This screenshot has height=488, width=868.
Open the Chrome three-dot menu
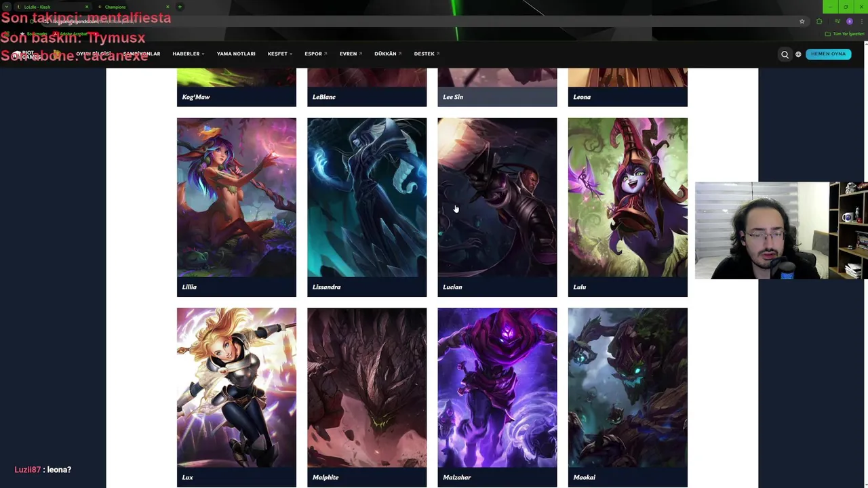coord(861,21)
